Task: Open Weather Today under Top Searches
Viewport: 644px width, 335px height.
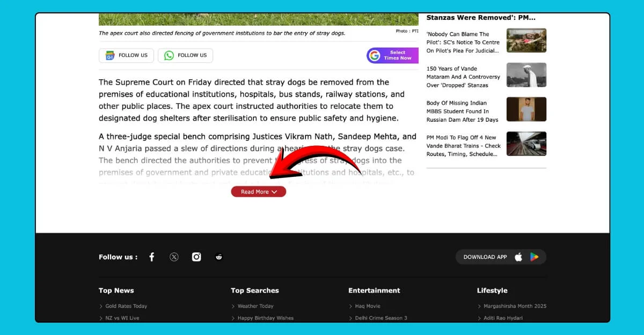Action: coord(255,306)
